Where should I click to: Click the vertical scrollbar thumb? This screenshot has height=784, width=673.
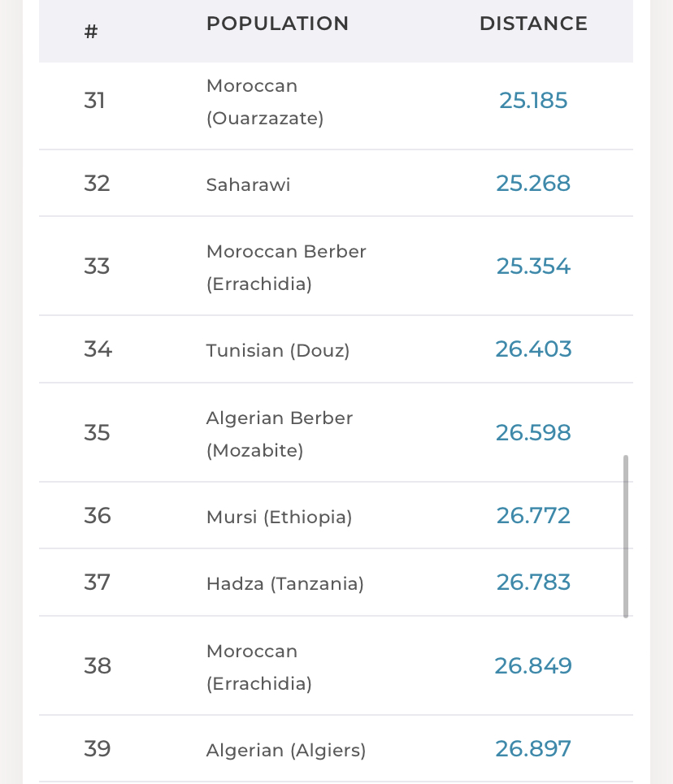626,536
